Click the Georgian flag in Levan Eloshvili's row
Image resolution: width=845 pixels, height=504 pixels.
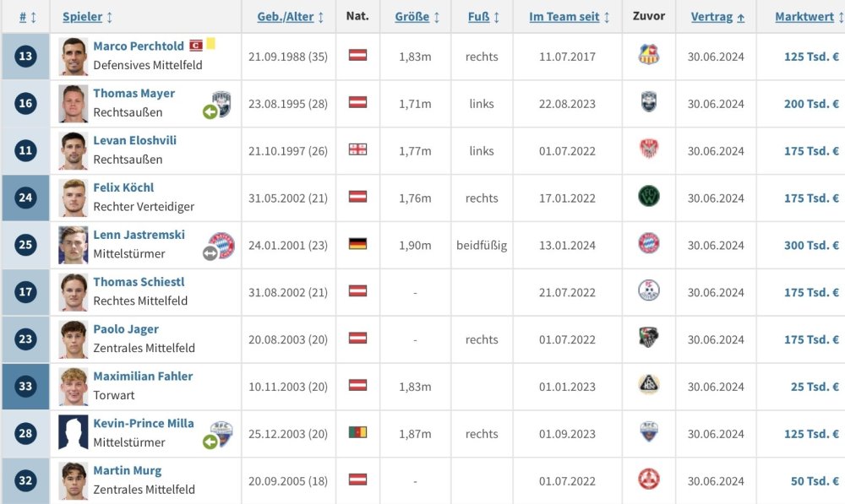pos(357,150)
